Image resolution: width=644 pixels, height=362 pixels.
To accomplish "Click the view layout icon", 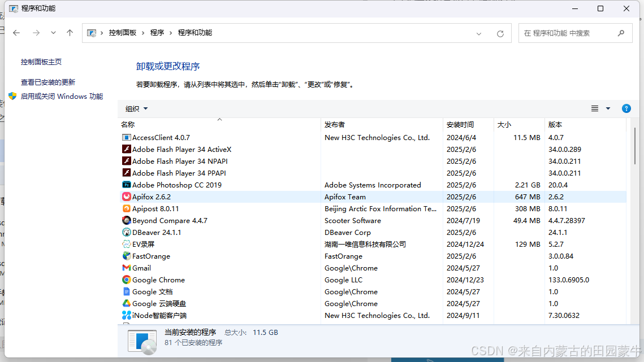I will pyautogui.click(x=595, y=109).
